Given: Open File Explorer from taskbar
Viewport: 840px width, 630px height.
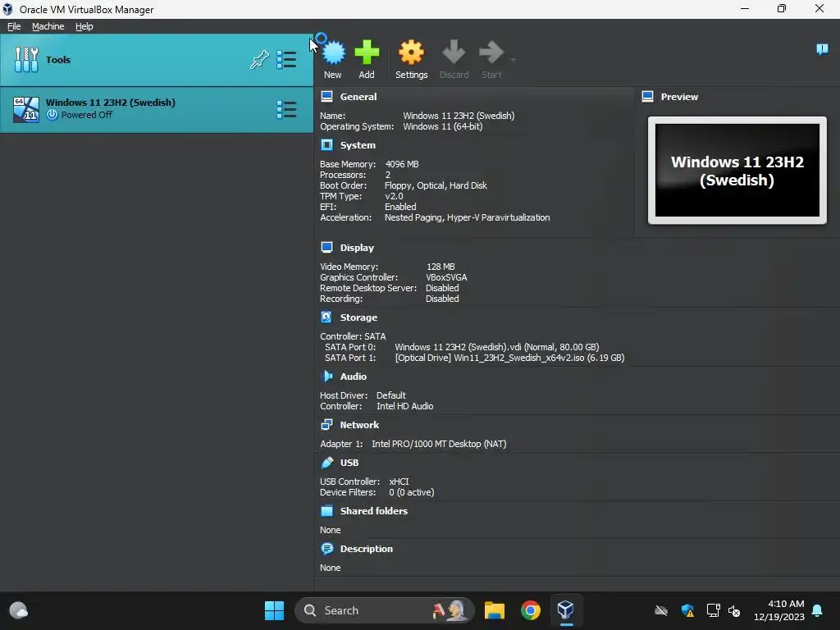Looking at the screenshot, I should 494,610.
